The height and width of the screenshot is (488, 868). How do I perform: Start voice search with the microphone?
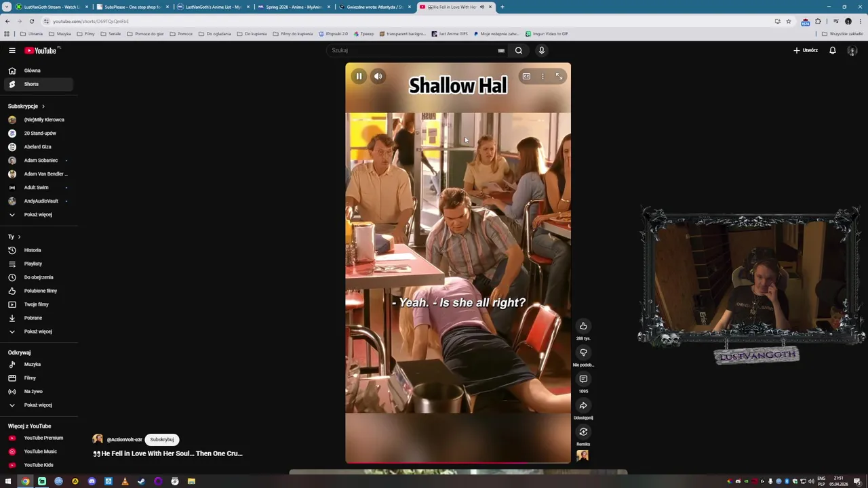pos(541,50)
